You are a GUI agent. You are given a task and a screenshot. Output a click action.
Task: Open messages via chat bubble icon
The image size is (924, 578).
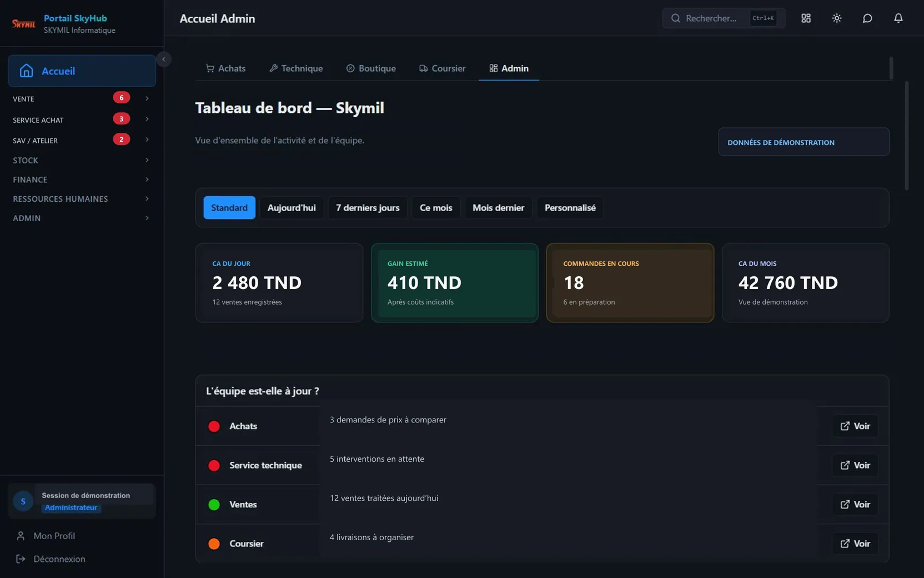867,18
